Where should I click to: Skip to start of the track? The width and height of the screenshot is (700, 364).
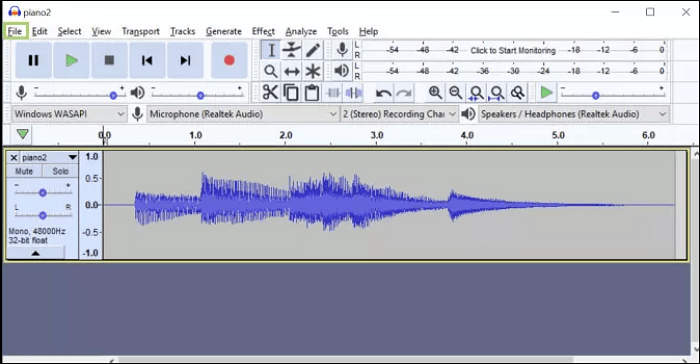click(x=147, y=60)
